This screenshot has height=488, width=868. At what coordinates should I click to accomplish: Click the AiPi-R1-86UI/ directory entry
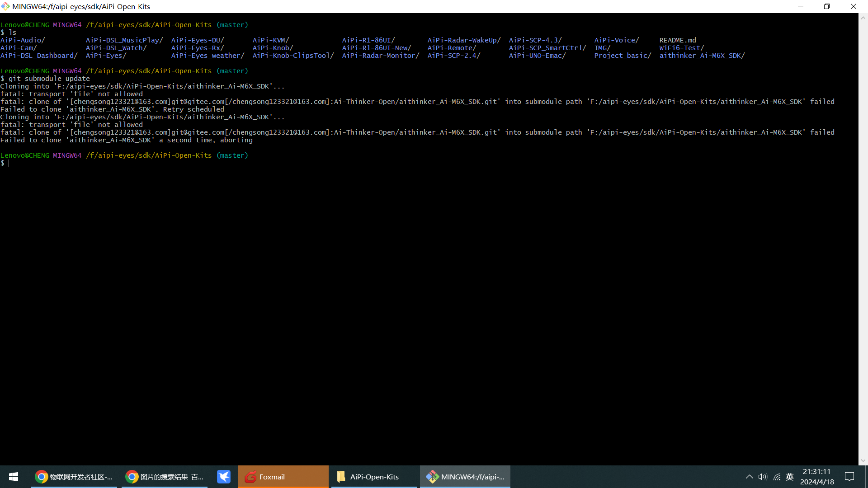pos(368,40)
